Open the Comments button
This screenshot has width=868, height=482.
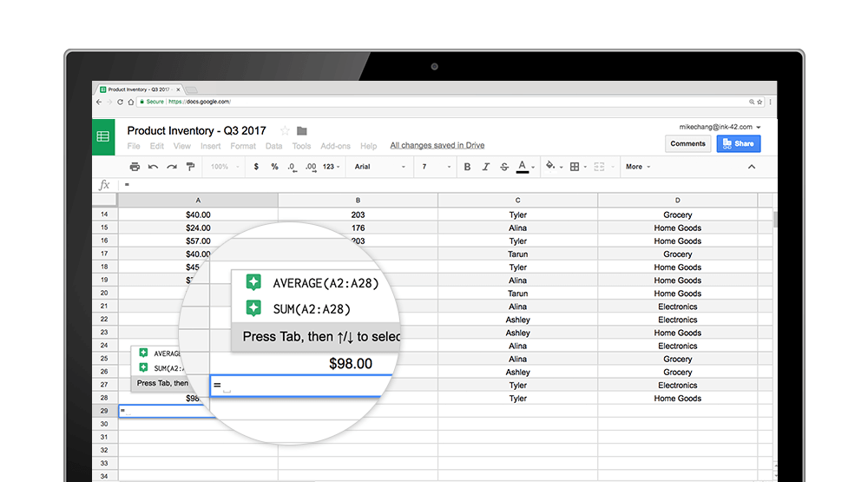[x=687, y=143]
